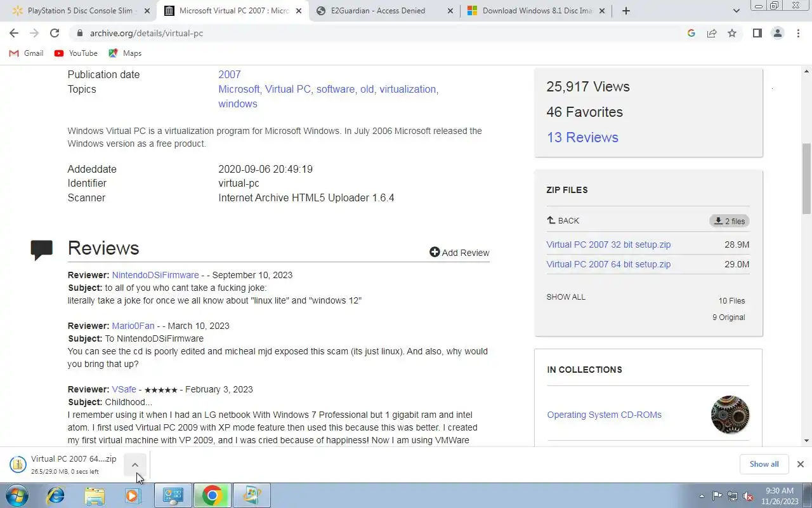
Task: Open Chrome three-dot menu
Action: 798,33
